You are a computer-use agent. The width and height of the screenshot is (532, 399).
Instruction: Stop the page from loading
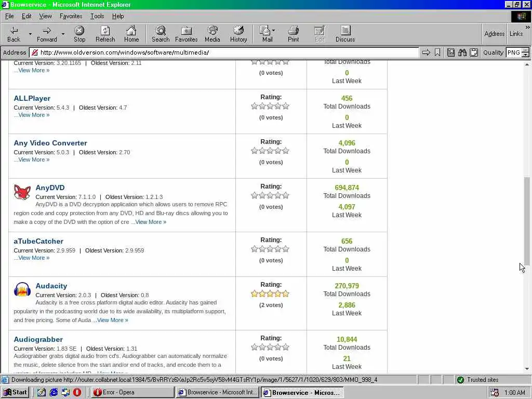(79, 34)
